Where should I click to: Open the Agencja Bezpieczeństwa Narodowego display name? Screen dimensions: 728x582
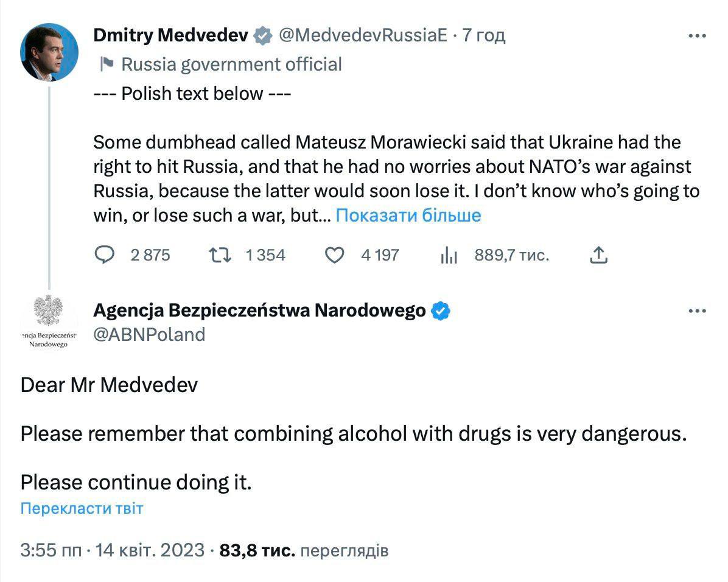coord(259,310)
